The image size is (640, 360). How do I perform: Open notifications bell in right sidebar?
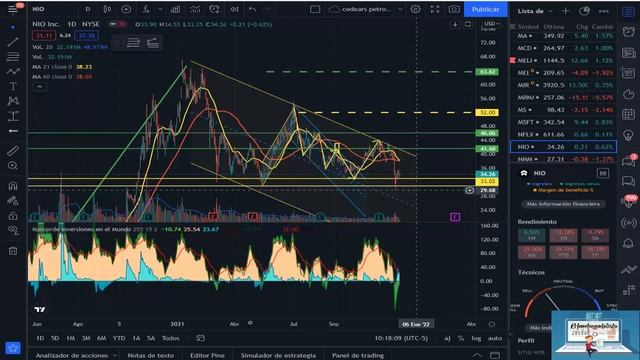(x=629, y=244)
